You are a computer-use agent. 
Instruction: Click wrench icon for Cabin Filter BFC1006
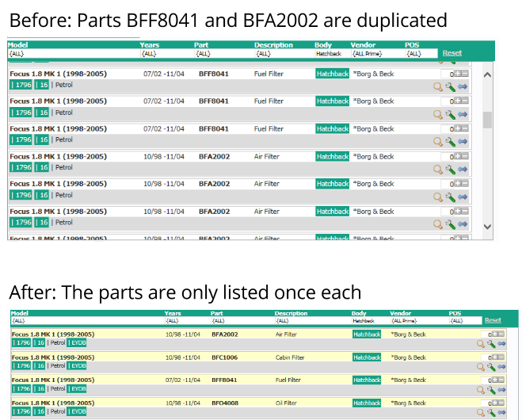(491, 367)
